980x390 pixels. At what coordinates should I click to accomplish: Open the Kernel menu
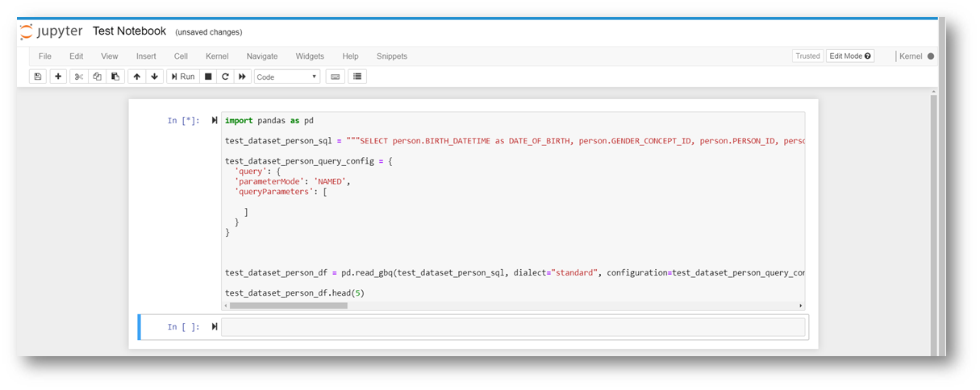pos(217,56)
